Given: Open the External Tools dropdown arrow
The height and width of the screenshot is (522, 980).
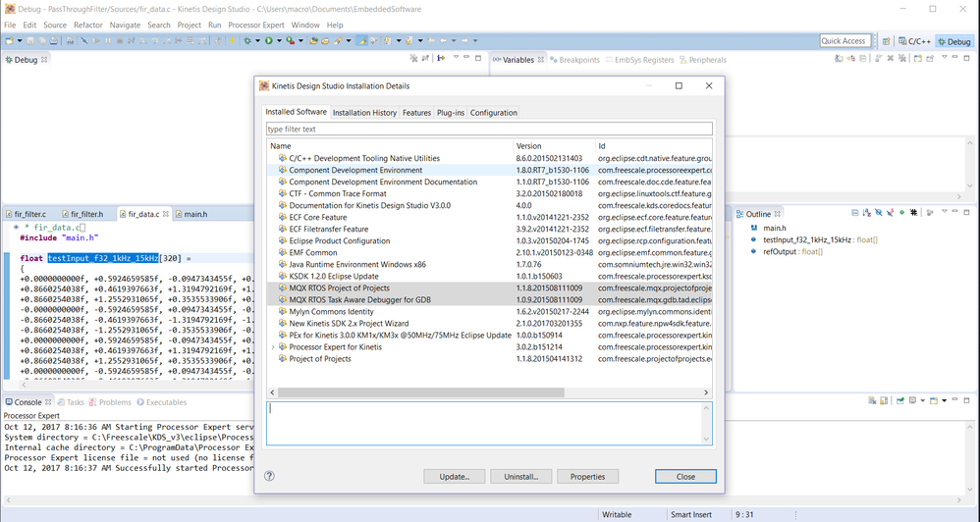Looking at the screenshot, I should pos(300,40).
